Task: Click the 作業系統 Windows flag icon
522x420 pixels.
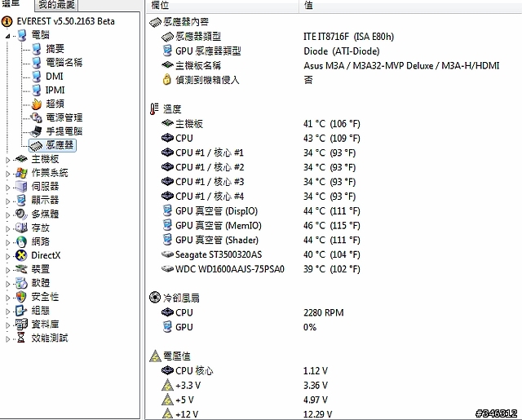Action: [x=21, y=173]
